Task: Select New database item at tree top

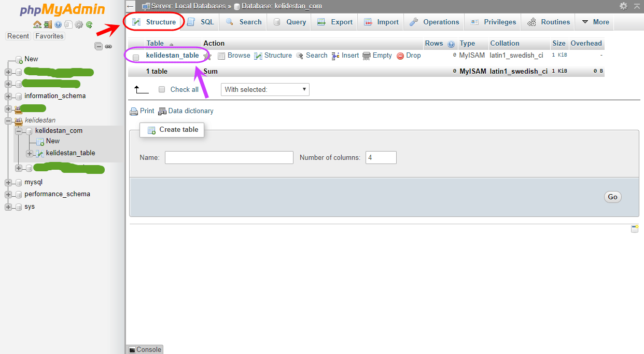Action: 31,59
